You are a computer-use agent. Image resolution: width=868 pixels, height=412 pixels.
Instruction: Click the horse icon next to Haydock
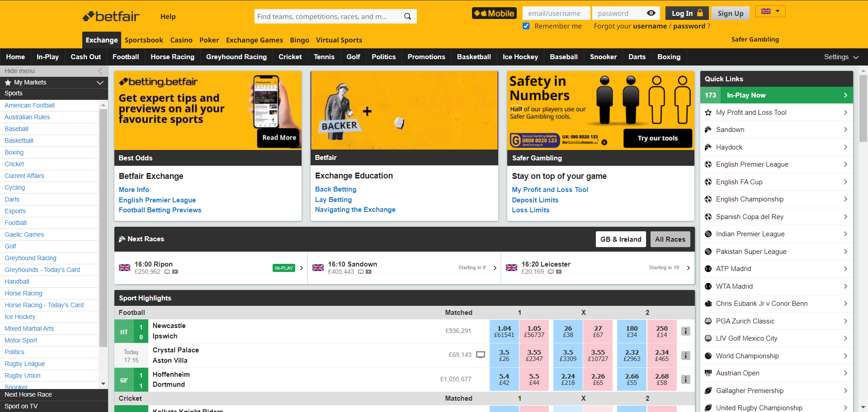point(708,147)
